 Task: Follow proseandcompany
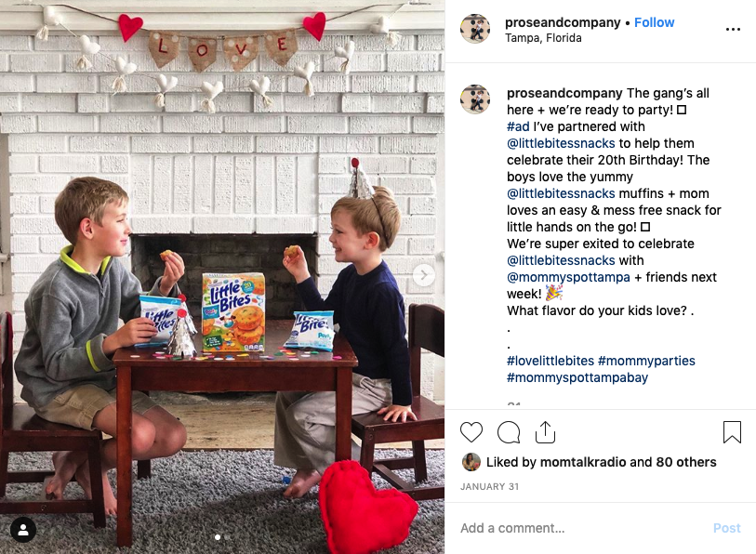click(x=654, y=22)
